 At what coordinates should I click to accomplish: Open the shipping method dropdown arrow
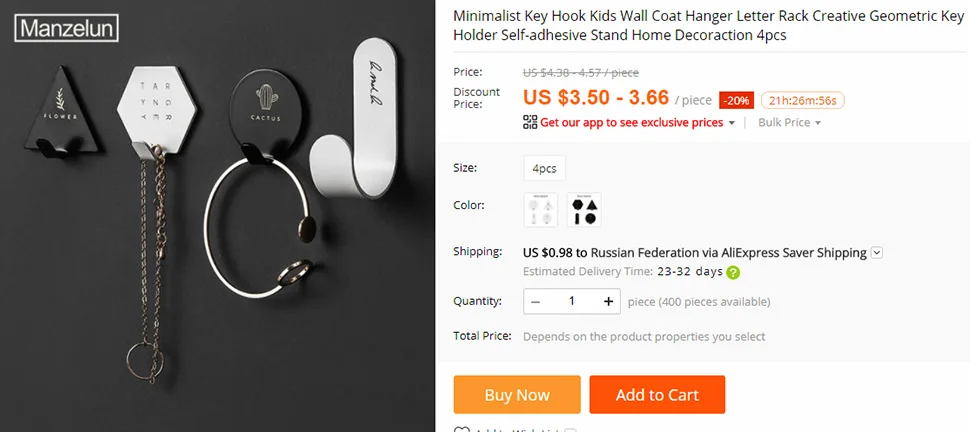[877, 253]
